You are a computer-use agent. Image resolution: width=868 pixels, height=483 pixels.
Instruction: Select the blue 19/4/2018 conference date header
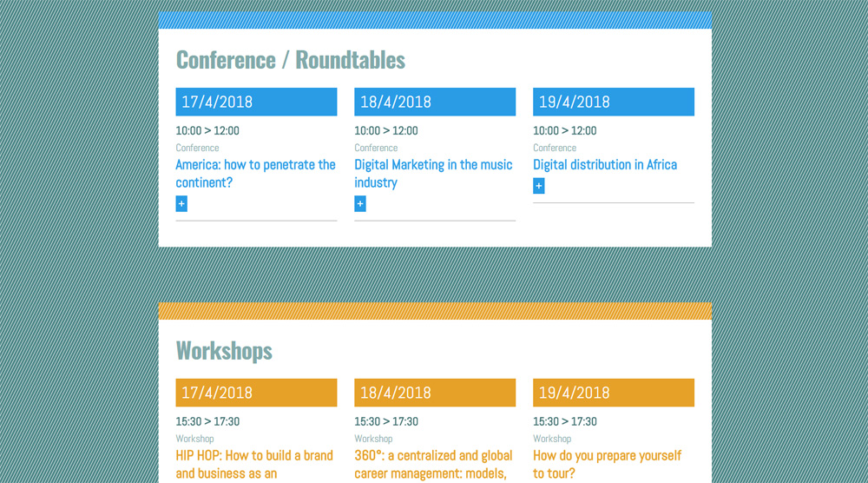(x=614, y=102)
